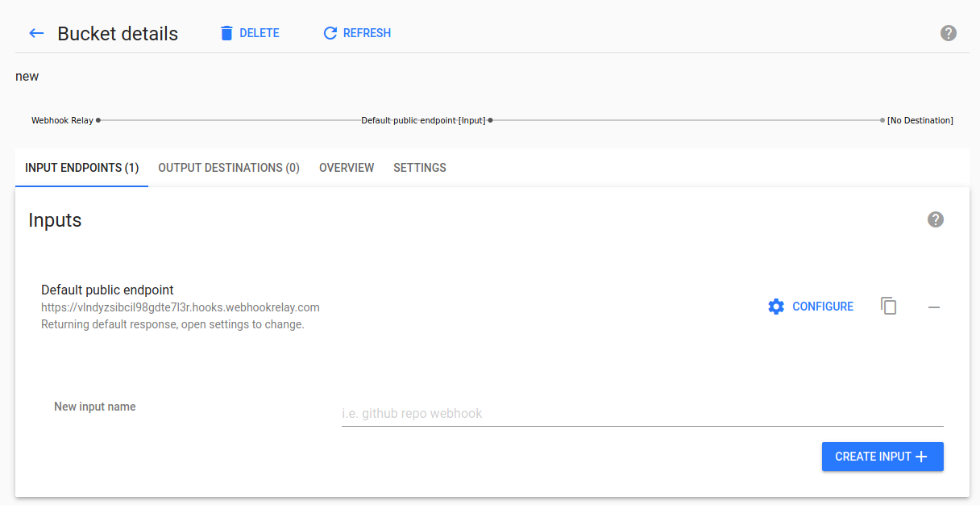The width and height of the screenshot is (980, 505).
Task: Click the question mark beside the Inputs heading
Action: point(935,219)
